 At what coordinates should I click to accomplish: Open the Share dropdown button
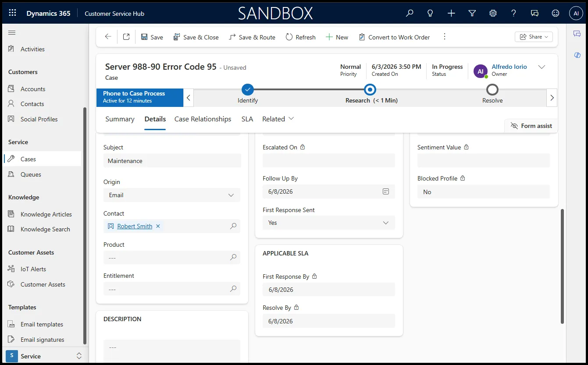point(534,37)
